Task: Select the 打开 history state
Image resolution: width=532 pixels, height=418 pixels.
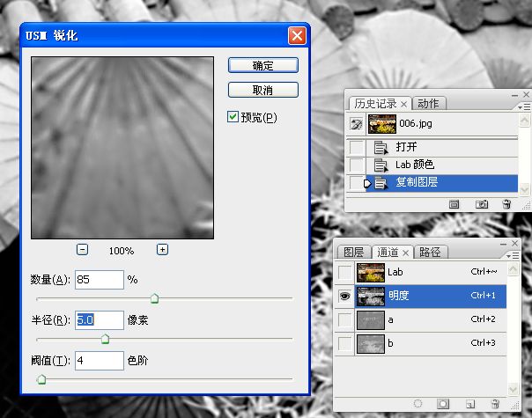Action: click(x=442, y=147)
